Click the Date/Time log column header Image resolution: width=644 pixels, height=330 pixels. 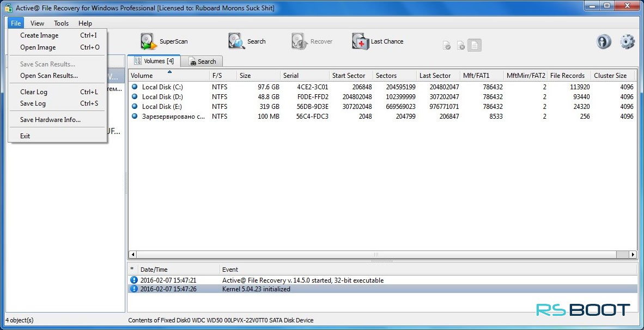coord(178,270)
